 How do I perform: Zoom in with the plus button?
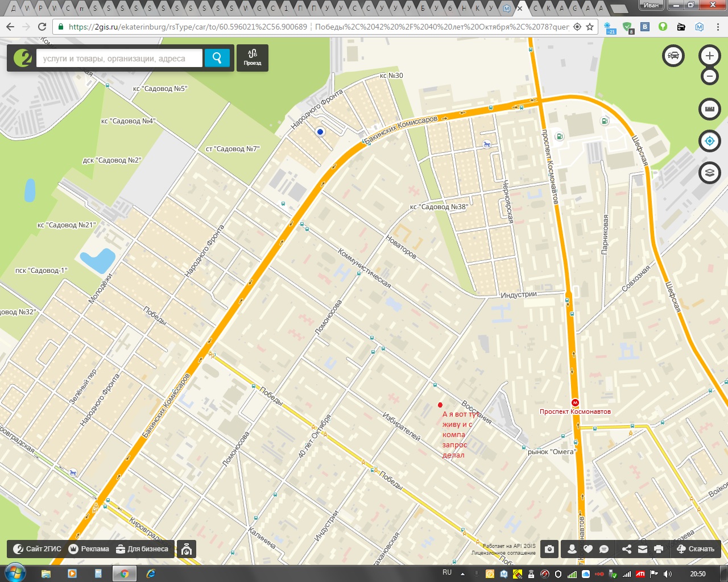tap(709, 56)
